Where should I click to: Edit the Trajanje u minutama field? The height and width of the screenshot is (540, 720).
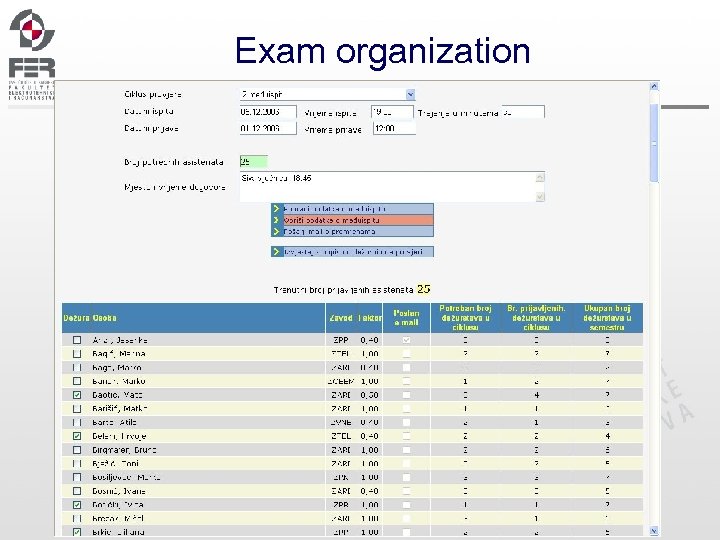[x=523, y=112]
